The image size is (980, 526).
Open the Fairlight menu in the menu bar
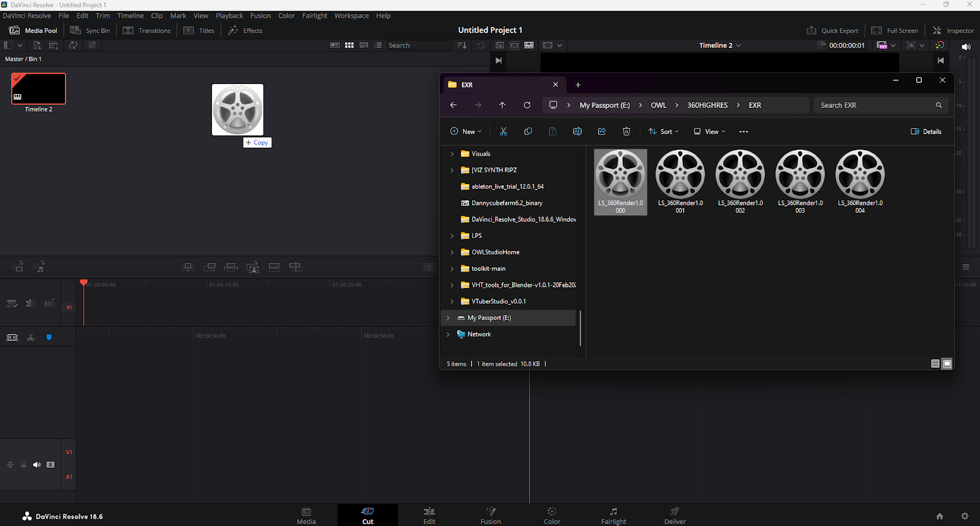pos(314,16)
